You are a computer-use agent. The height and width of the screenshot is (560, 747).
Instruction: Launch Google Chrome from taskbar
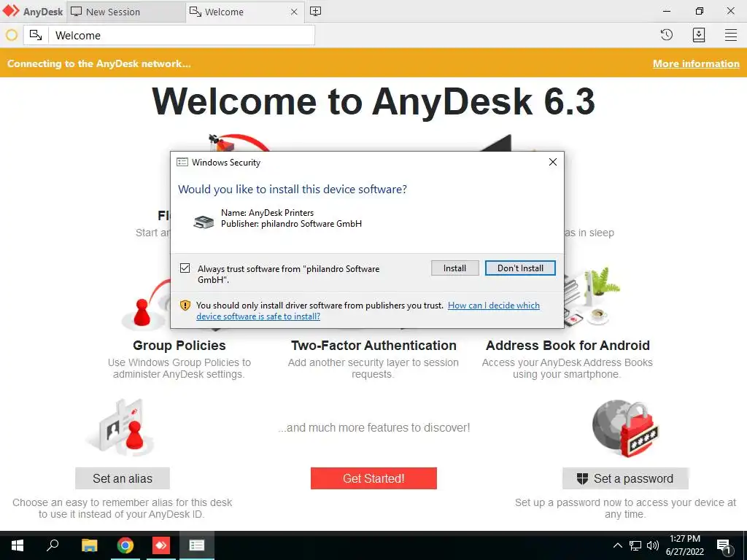pyautogui.click(x=125, y=545)
